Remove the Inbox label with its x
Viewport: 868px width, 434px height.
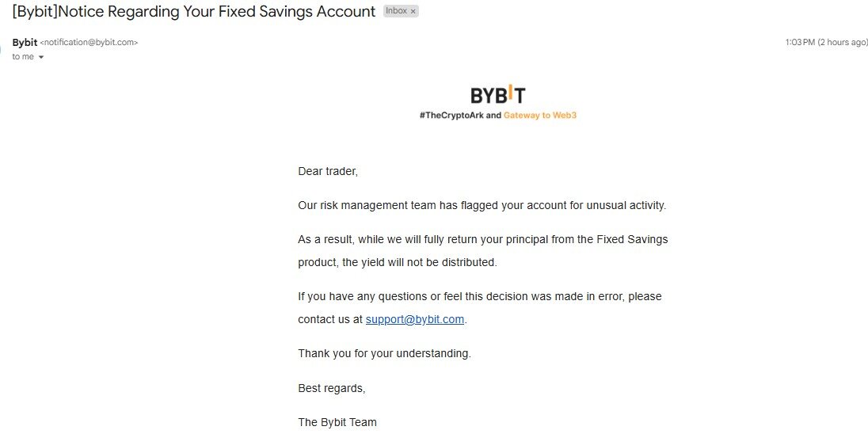click(x=413, y=12)
